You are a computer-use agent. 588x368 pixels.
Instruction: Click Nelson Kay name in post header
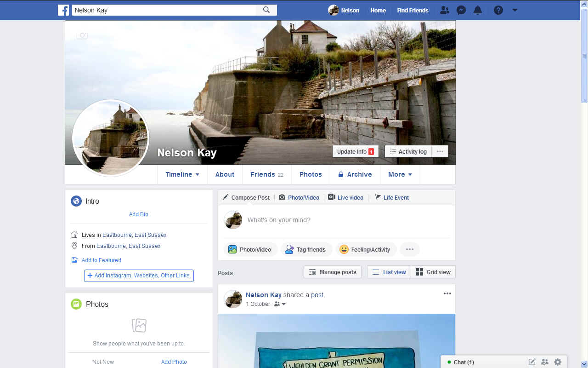pos(264,295)
